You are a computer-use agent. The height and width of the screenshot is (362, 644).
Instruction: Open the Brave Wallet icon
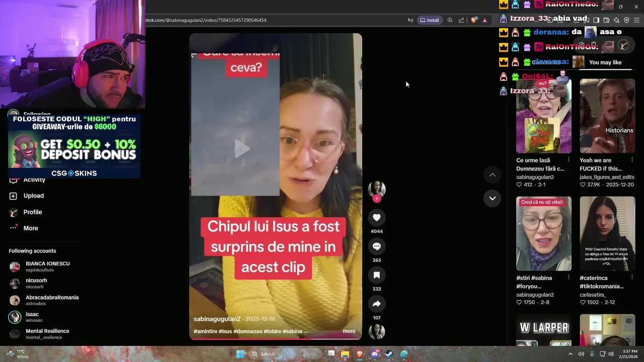606,20
